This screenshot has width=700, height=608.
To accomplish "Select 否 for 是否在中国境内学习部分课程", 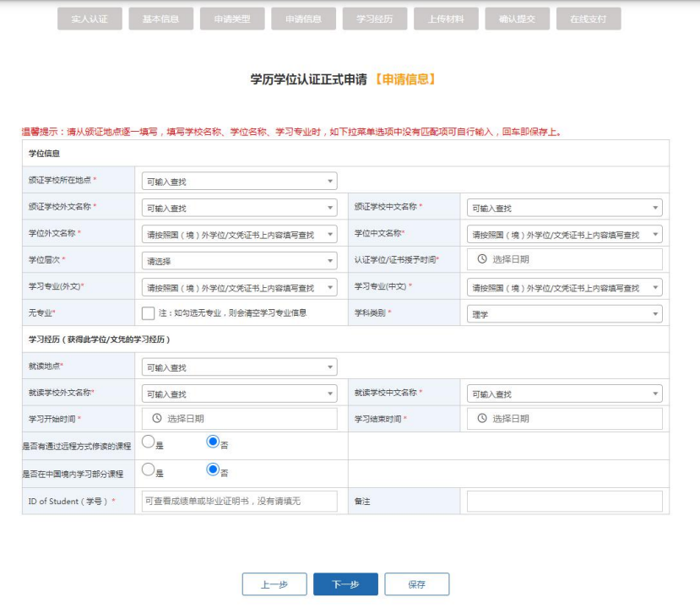I will click(x=213, y=470).
